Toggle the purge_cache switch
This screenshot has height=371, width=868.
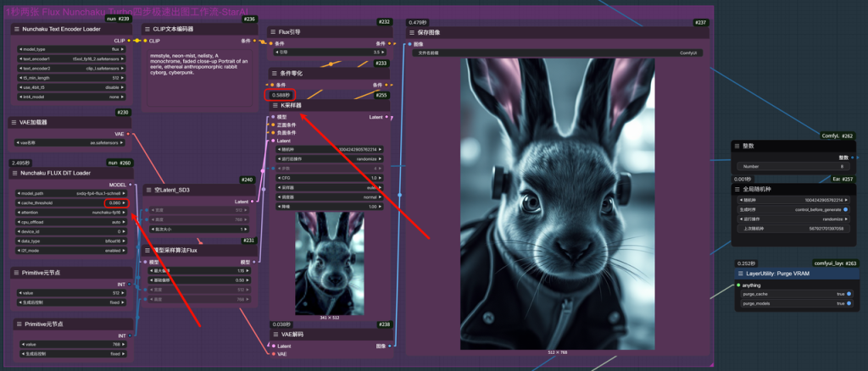coord(849,294)
